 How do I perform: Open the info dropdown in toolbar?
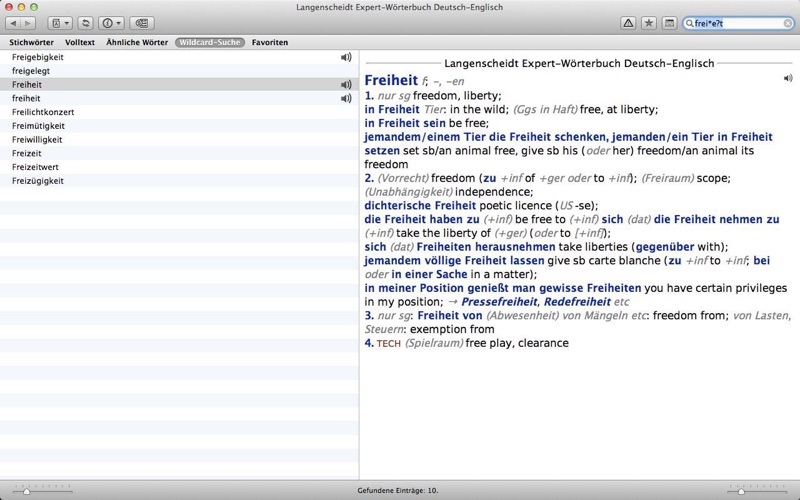click(112, 23)
